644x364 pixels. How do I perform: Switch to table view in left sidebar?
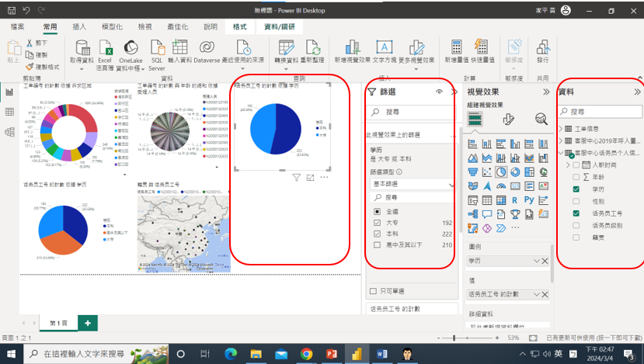click(x=10, y=112)
